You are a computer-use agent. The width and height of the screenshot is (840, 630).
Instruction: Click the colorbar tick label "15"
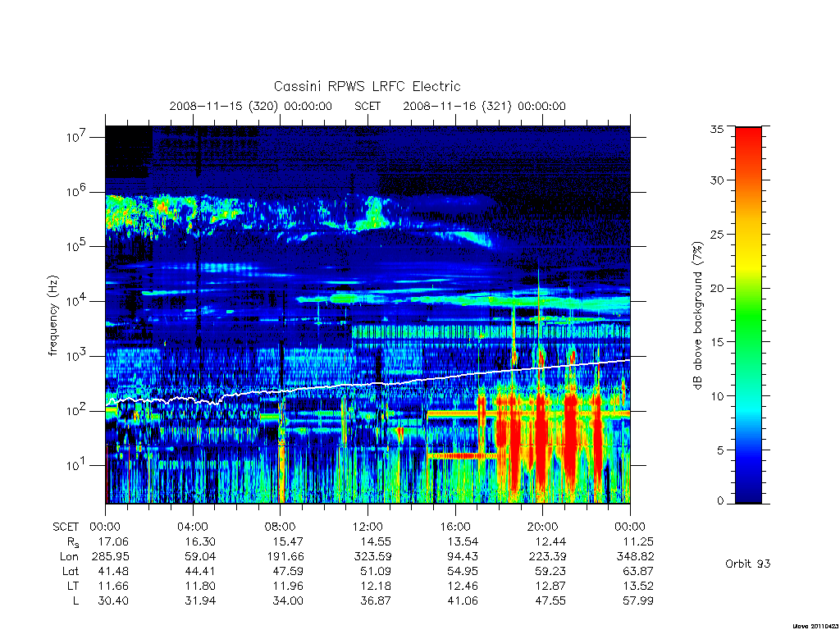[x=716, y=342]
